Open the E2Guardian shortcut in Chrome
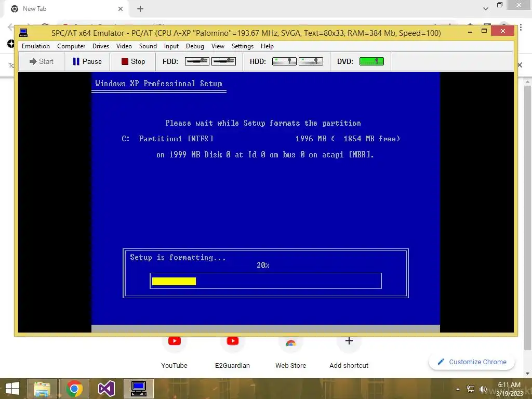Image resolution: width=532 pixels, height=399 pixels. coord(232,353)
